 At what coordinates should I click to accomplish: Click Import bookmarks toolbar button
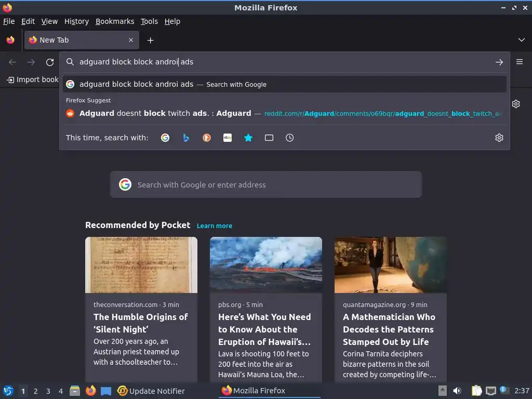pyautogui.click(x=33, y=79)
